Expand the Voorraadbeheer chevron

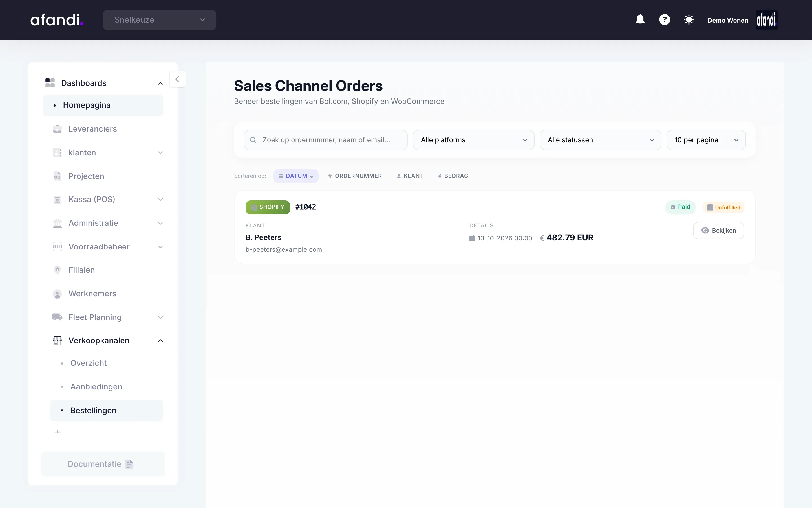point(160,247)
